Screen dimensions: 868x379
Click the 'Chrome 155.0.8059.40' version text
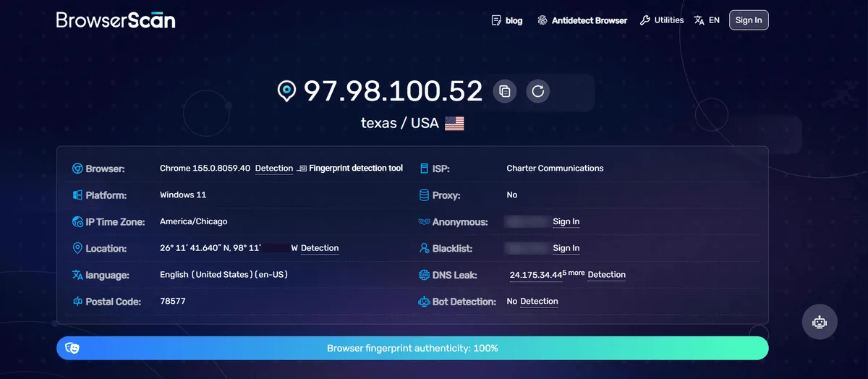coord(205,169)
